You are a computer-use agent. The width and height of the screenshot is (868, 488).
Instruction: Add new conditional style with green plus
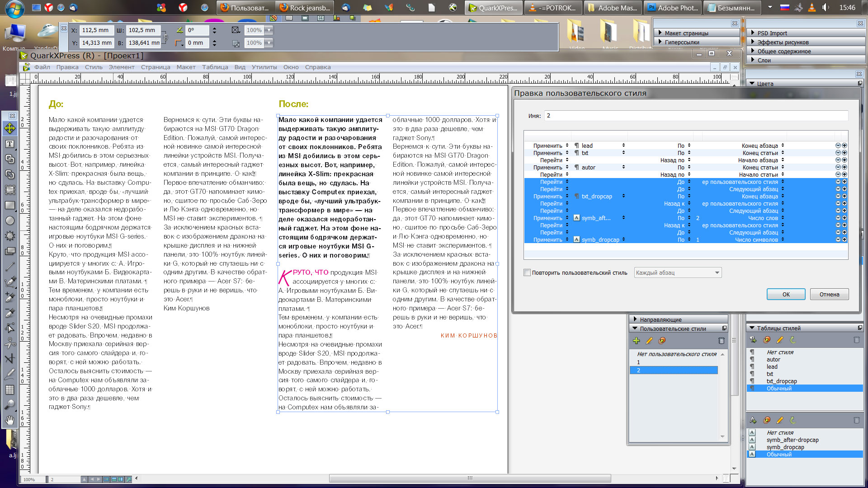click(637, 341)
